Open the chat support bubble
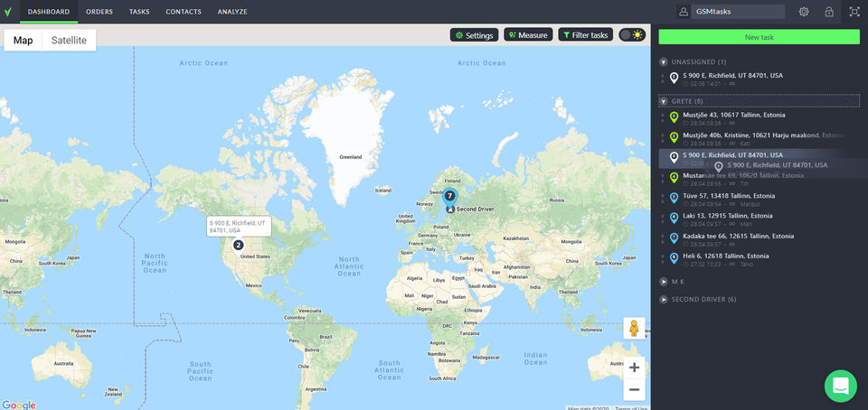The width and height of the screenshot is (868, 410). point(840,386)
